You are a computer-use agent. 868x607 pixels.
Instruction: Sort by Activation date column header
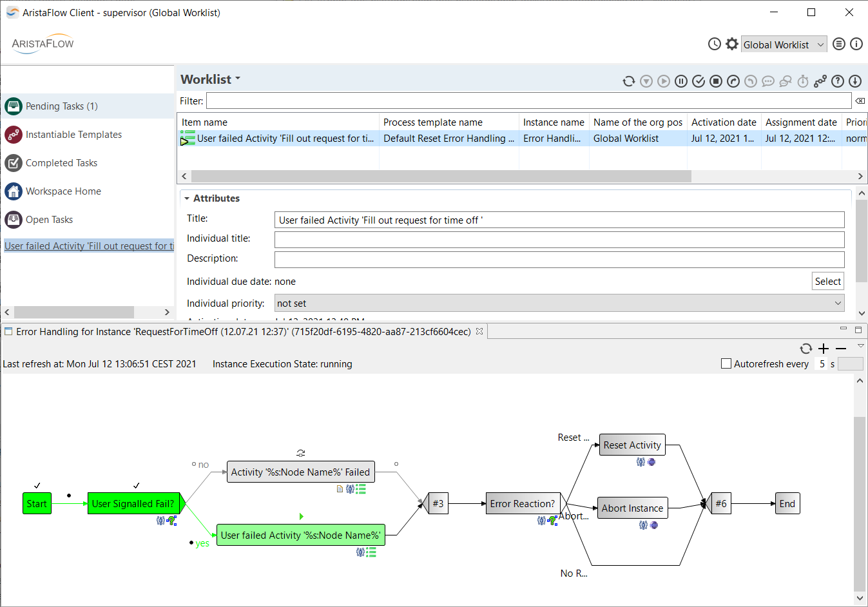point(724,122)
